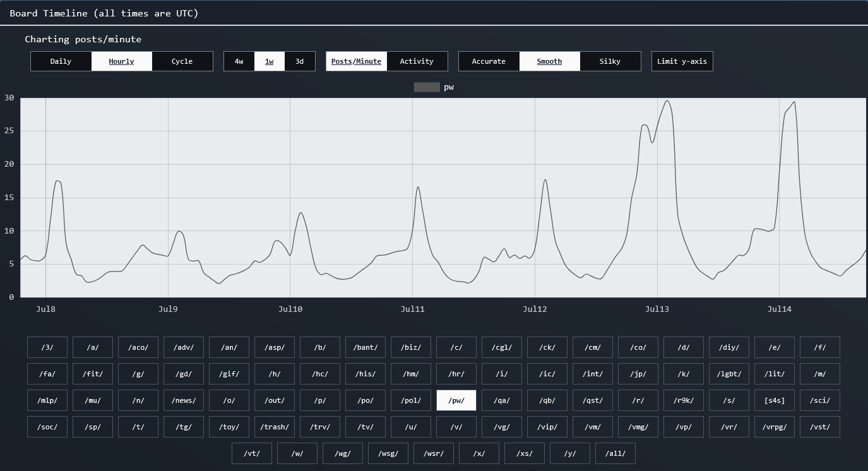Screen dimensions: 868x471
Task: Open the /trash/ board chart
Action: [275, 427]
